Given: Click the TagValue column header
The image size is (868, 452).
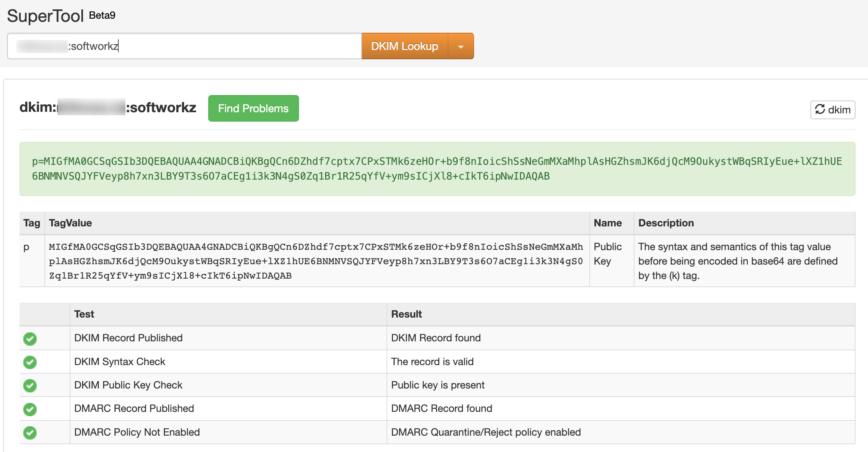Looking at the screenshot, I should click(x=70, y=223).
